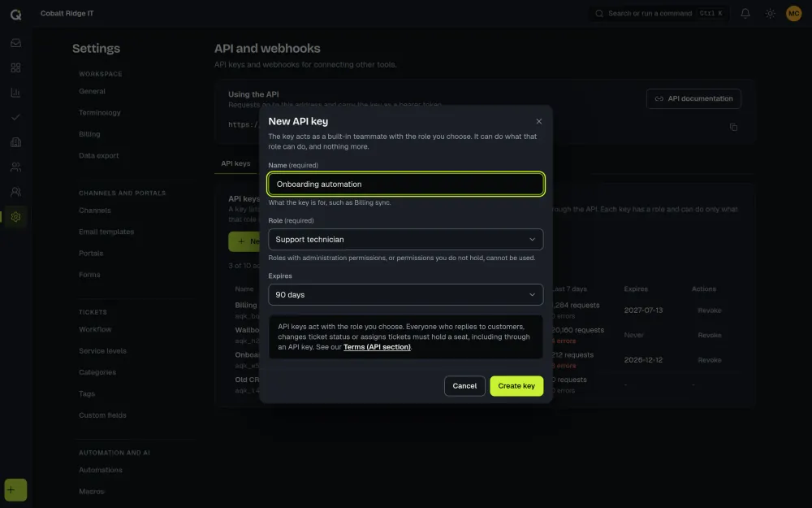Image resolution: width=812 pixels, height=508 pixels.
Task: Open the notifications bell icon
Action: pyautogui.click(x=745, y=14)
